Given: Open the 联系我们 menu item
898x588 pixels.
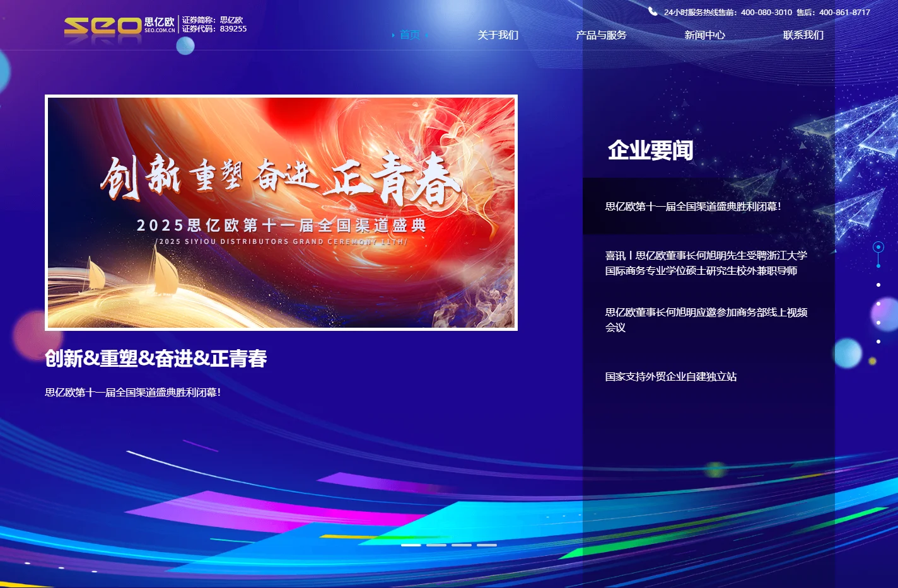Looking at the screenshot, I should point(803,35).
